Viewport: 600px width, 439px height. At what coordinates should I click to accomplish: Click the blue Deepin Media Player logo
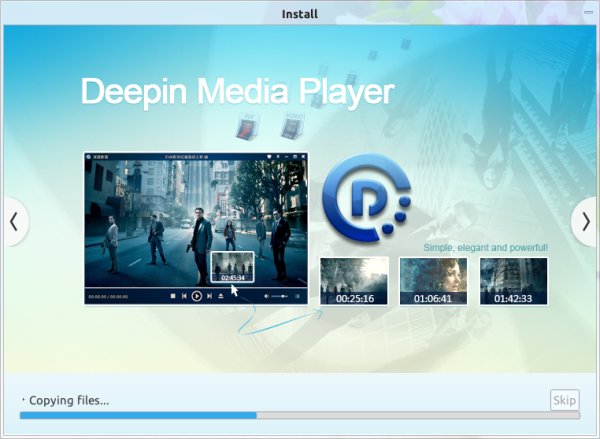[367, 197]
